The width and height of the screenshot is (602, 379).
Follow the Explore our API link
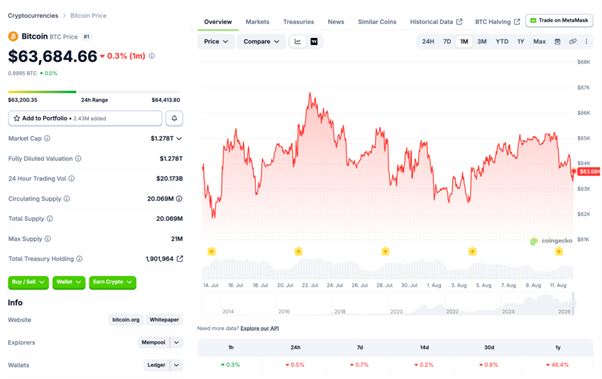click(x=260, y=328)
